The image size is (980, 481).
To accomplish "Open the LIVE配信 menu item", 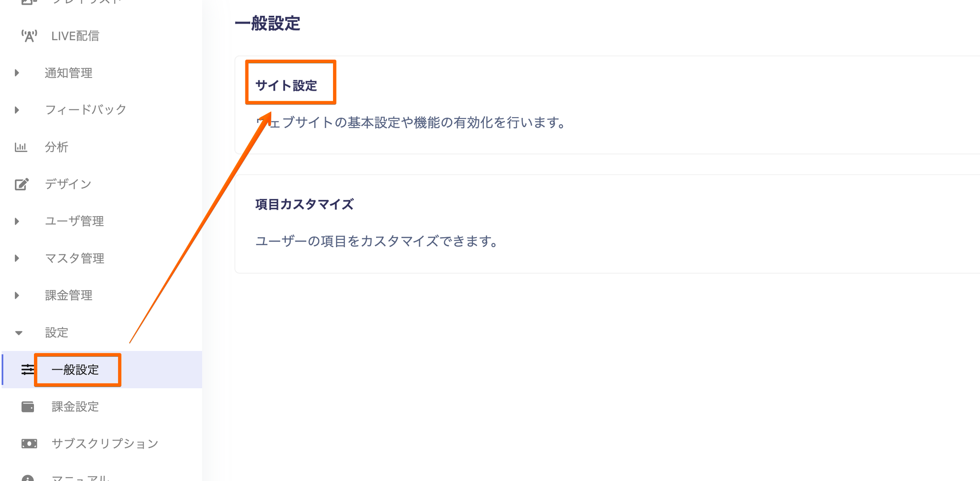I will click(75, 36).
